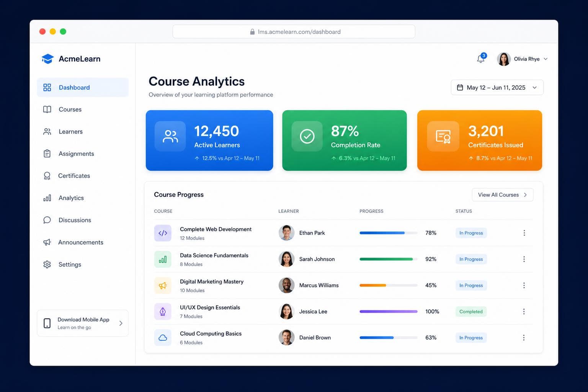The image size is (588, 392).
Task: Open the kebab menu for Ethan Park row
Action: click(x=524, y=233)
